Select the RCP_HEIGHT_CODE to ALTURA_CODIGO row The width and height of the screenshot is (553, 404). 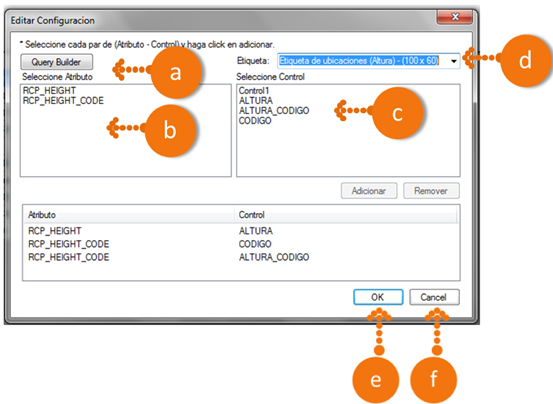[241, 257]
